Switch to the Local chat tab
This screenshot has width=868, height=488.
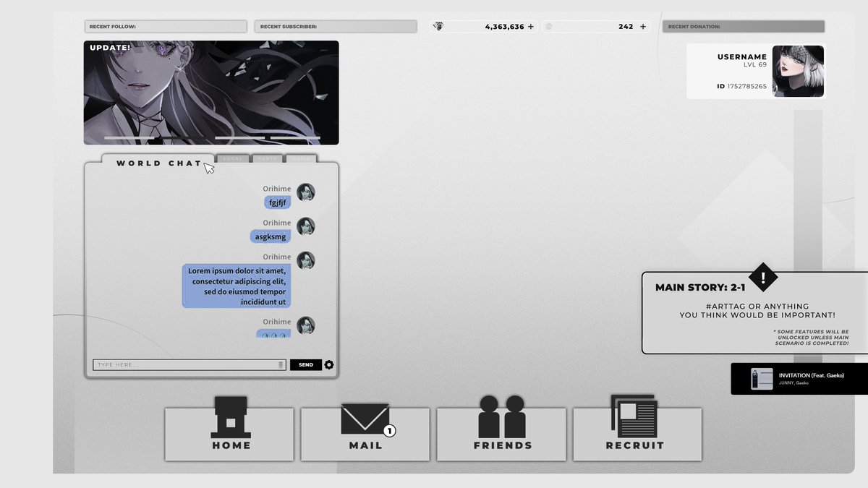tap(232, 158)
